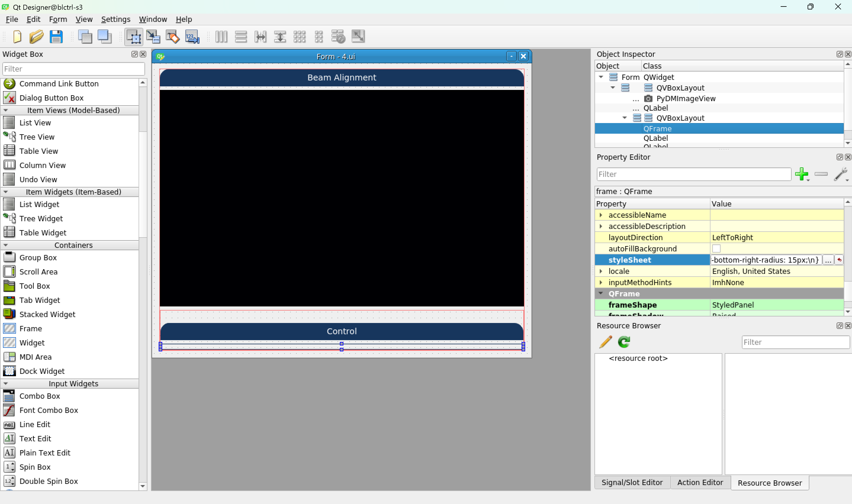Activate Edit Buddies tag tool
Screen dimensions: 852x504
pyautogui.click(x=173, y=36)
